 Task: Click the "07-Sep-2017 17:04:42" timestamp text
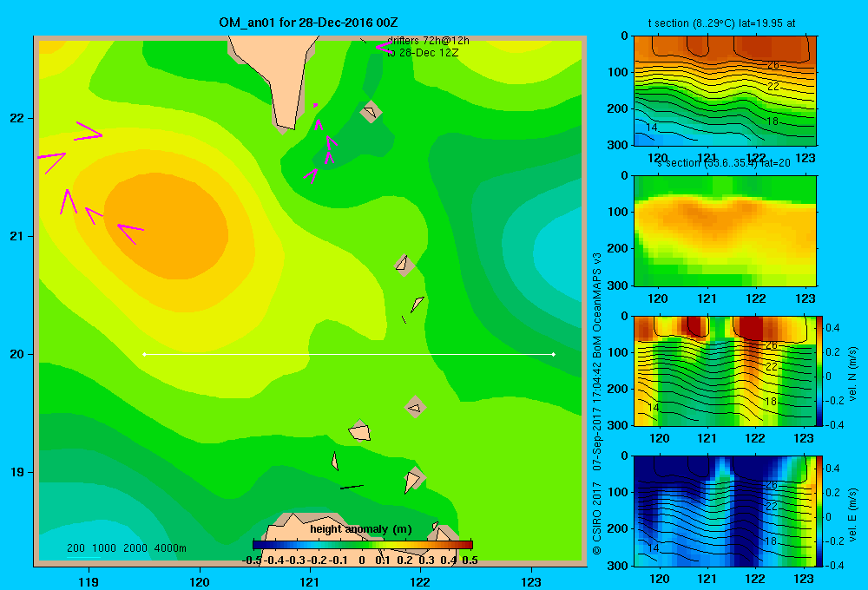597,416
